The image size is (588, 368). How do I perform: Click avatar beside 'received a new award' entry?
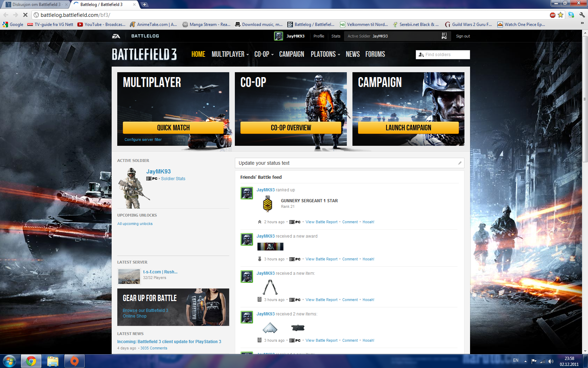tap(247, 239)
